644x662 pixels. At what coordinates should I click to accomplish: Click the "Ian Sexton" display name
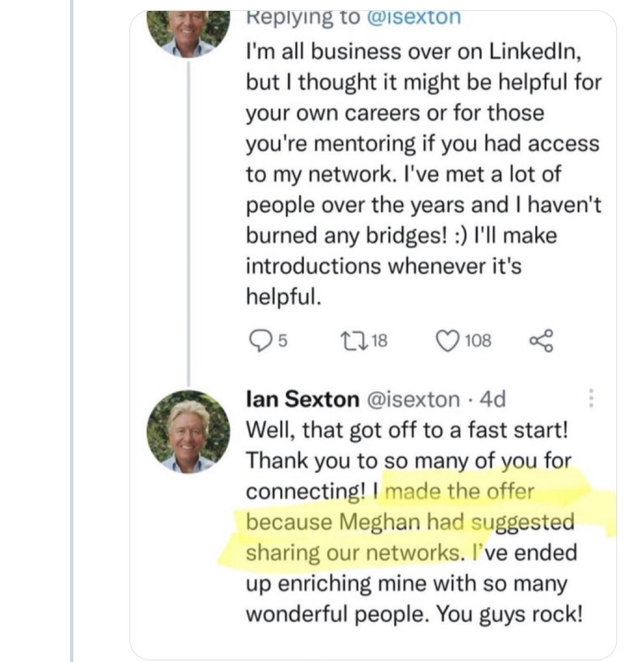click(302, 399)
